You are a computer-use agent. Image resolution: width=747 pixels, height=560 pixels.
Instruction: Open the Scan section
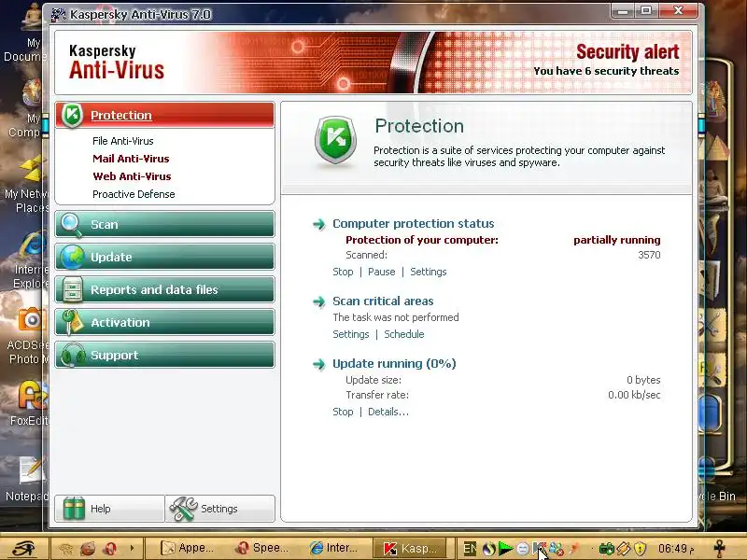pos(165,224)
